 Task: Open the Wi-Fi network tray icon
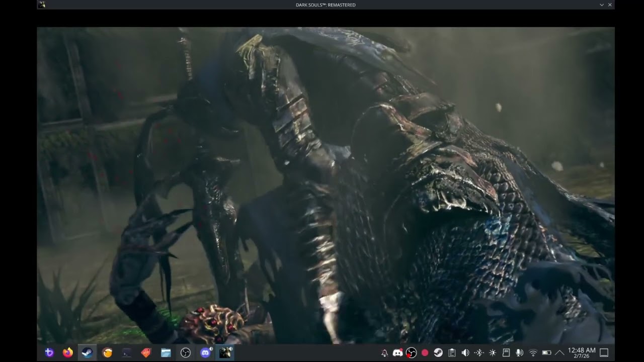[x=533, y=353]
